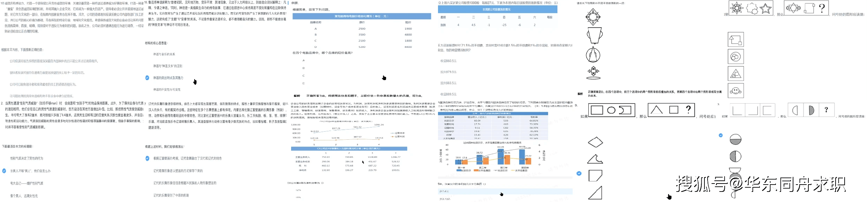The image size is (868, 202).
Task: Click checked mark beside cut-corner square option
Action: pyautogui.click(x=579, y=173)
